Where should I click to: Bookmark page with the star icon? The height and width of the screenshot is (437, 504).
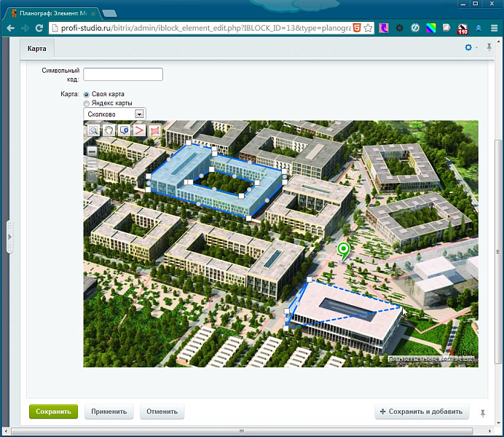(x=369, y=28)
